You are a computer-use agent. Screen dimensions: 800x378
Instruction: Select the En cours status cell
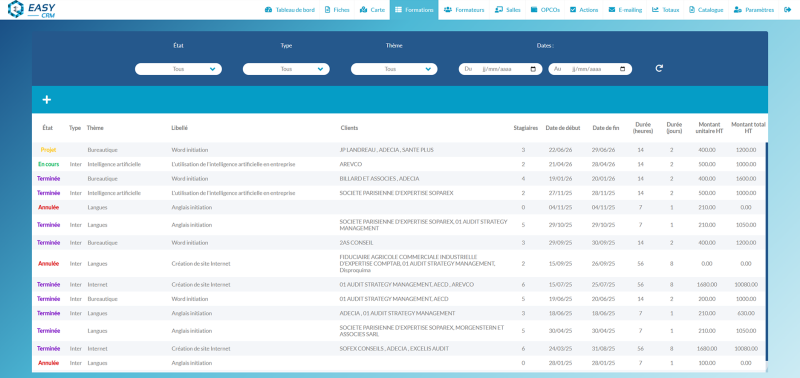click(48, 164)
